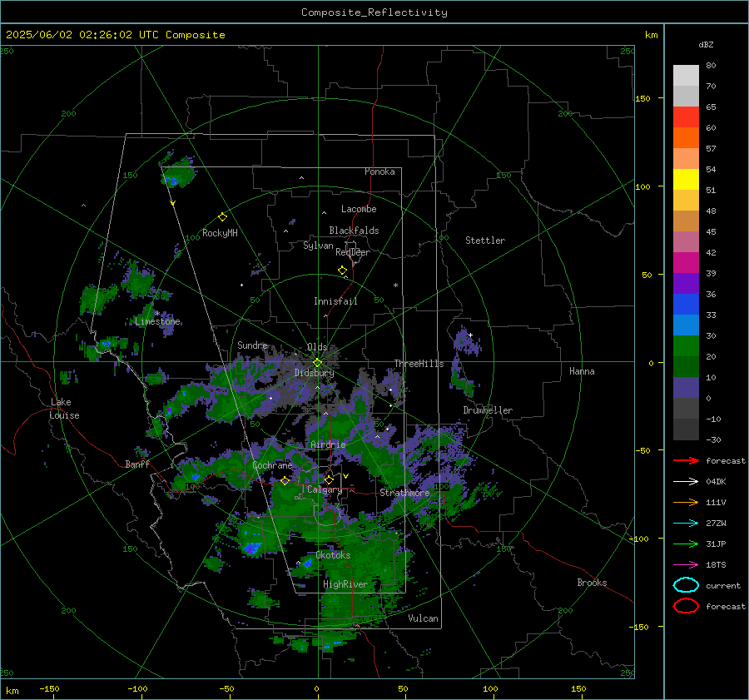Click the 80 dBZ light gray swatch

click(686, 75)
